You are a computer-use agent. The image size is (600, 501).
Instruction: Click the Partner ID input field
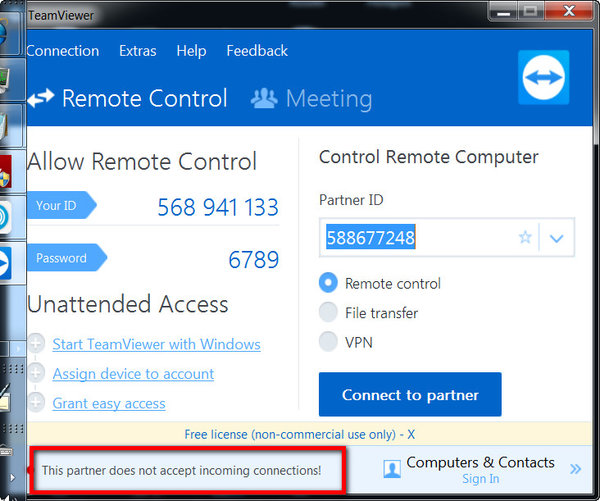pos(420,238)
